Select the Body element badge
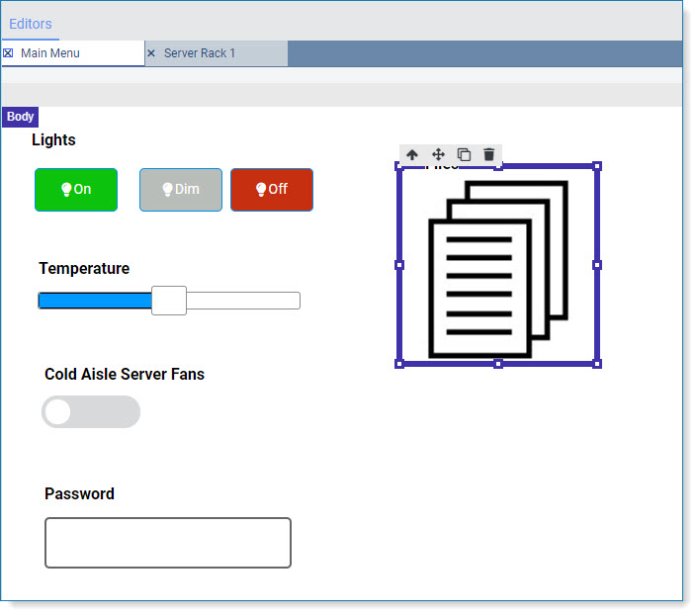This screenshot has width=698, height=616. pos(20,117)
